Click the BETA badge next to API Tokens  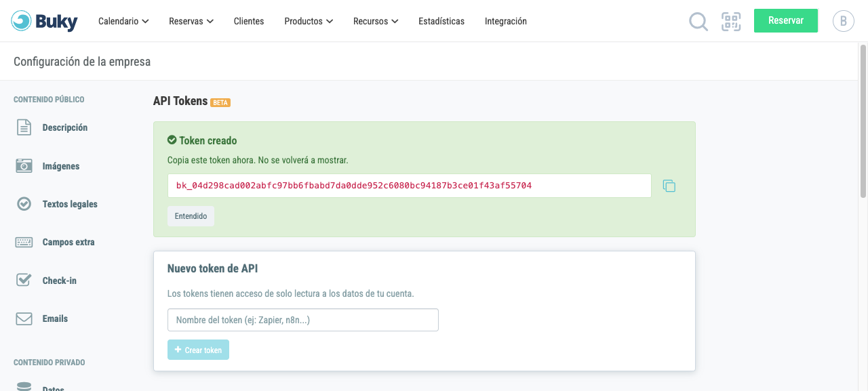[220, 102]
